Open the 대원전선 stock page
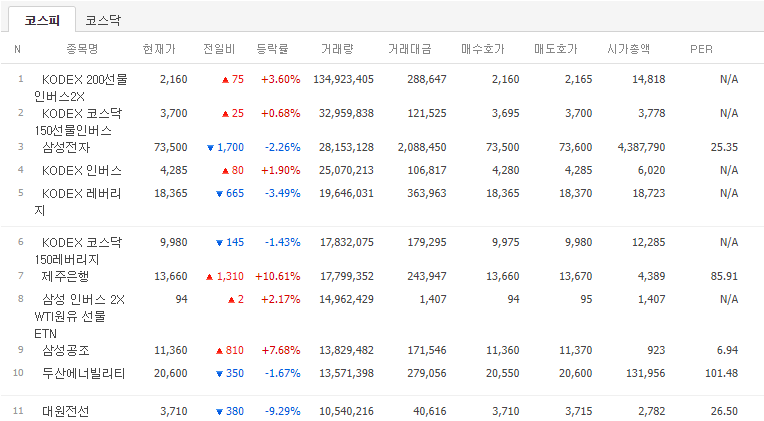The height and width of the screenshot is (421, 764). point(65,411)
